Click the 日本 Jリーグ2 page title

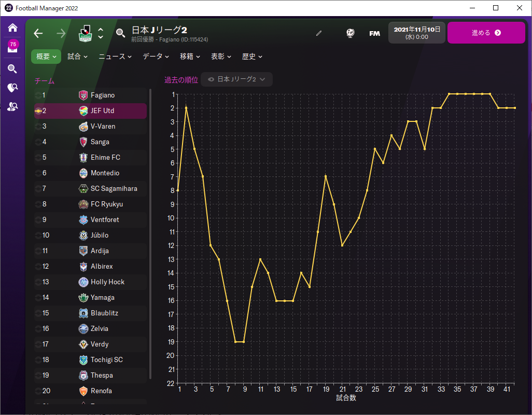159,30
